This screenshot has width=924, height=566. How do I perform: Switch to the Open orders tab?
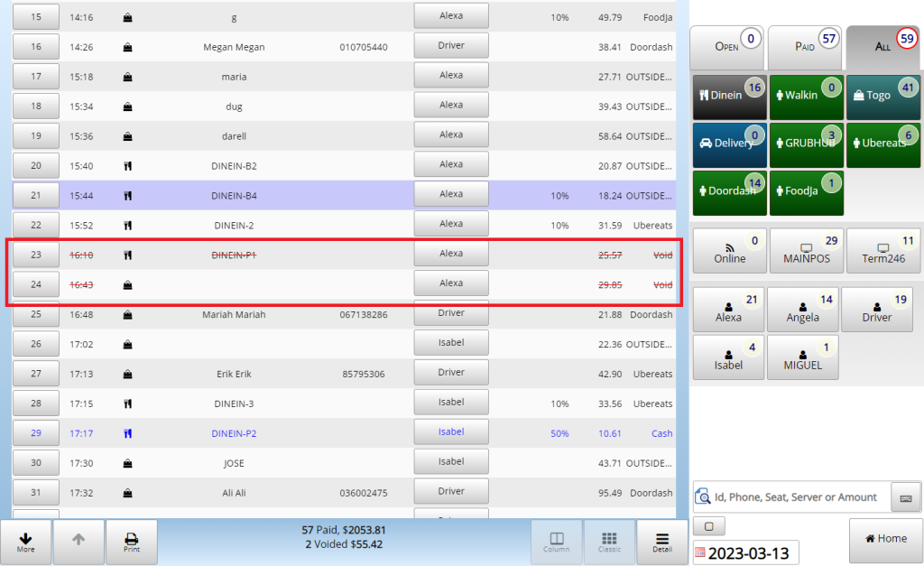(x=727, y=48)
